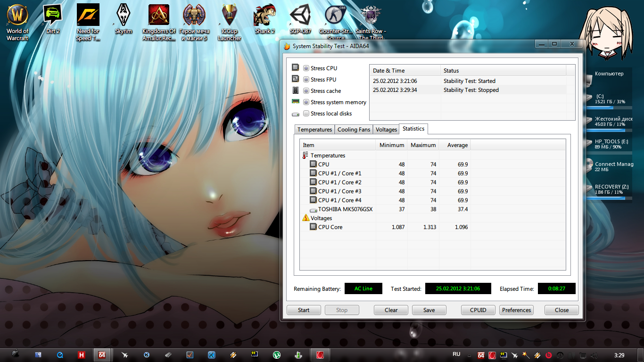
Task: Open the red Opera-style taskbar button
Action: point(320,355)
